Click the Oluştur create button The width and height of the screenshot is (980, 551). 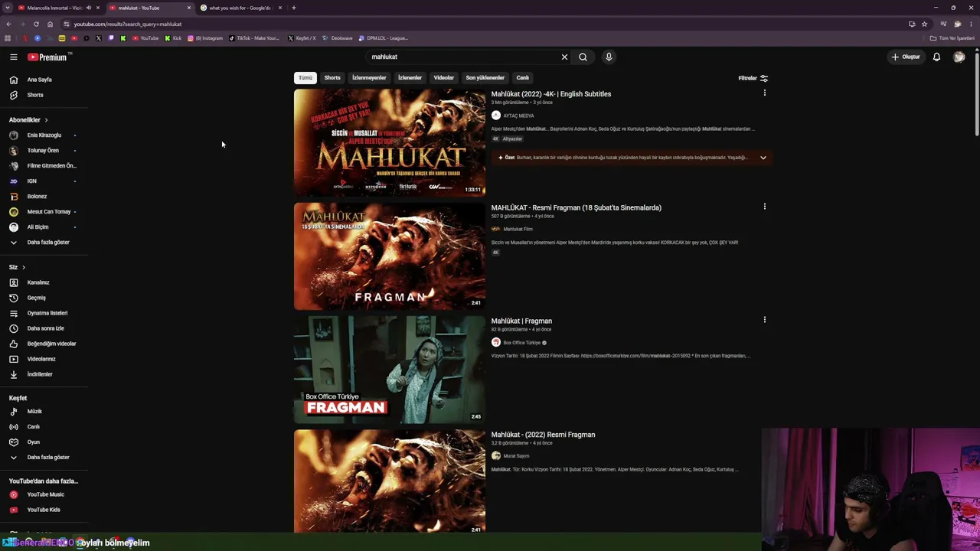(x=906, y=57)
